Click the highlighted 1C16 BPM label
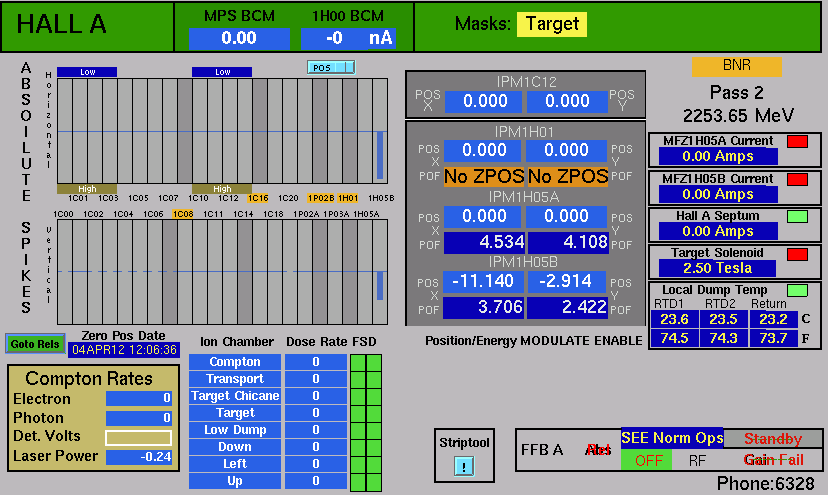This screenshot has width=828, height=495. (x=258, y=198)
